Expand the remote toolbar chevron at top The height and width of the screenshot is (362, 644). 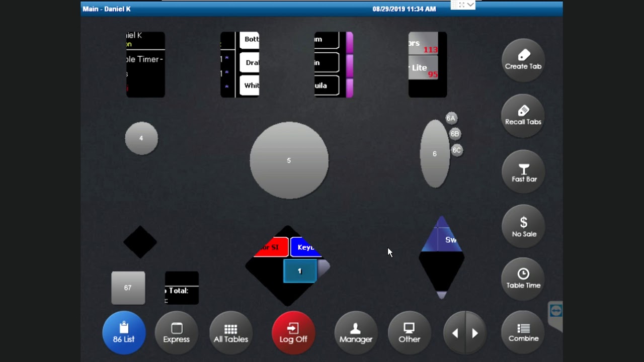(470, 5)
